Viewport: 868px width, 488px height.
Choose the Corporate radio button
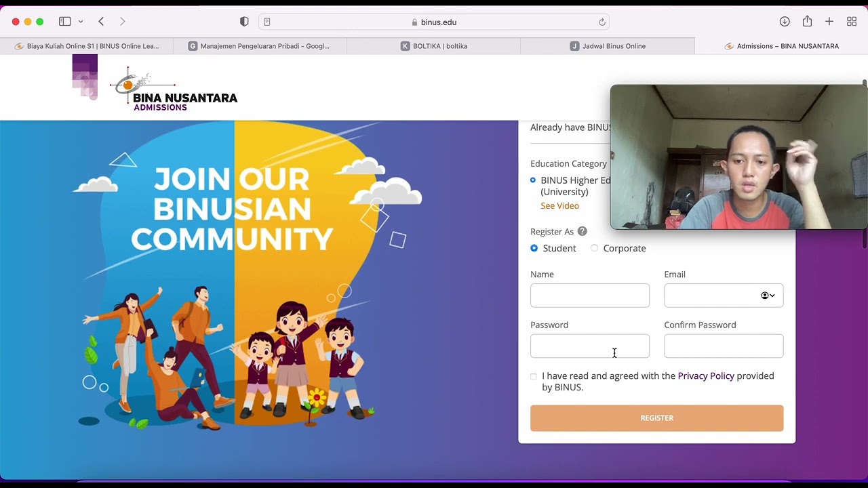coord(595,248)
